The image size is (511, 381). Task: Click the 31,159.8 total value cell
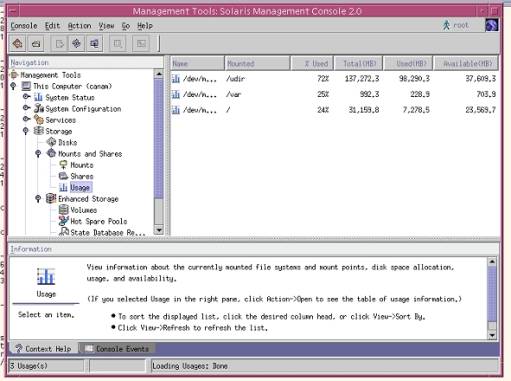point(364,110)
